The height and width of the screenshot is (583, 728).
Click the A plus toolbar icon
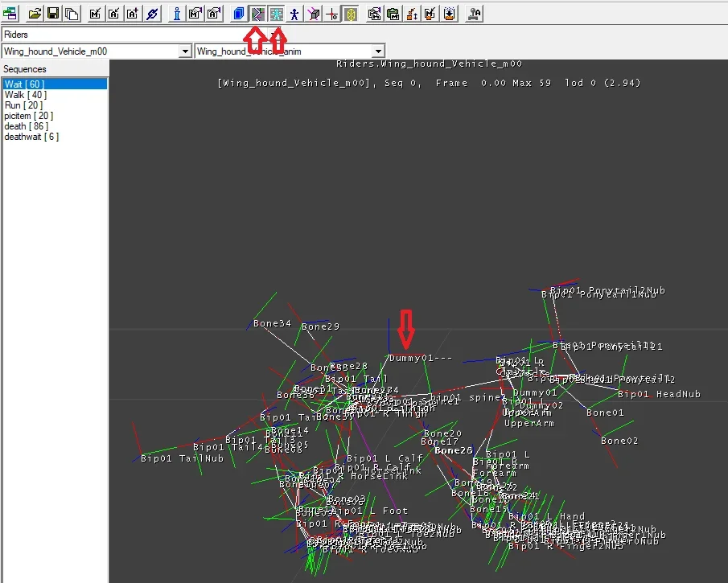[132, 14]
